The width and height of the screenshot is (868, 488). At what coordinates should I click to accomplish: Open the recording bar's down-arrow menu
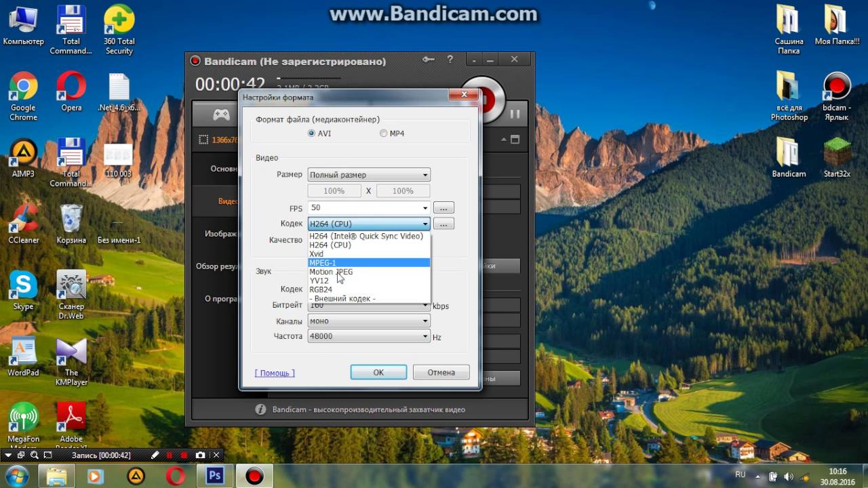pyautogui.click(x=9, y=455)
